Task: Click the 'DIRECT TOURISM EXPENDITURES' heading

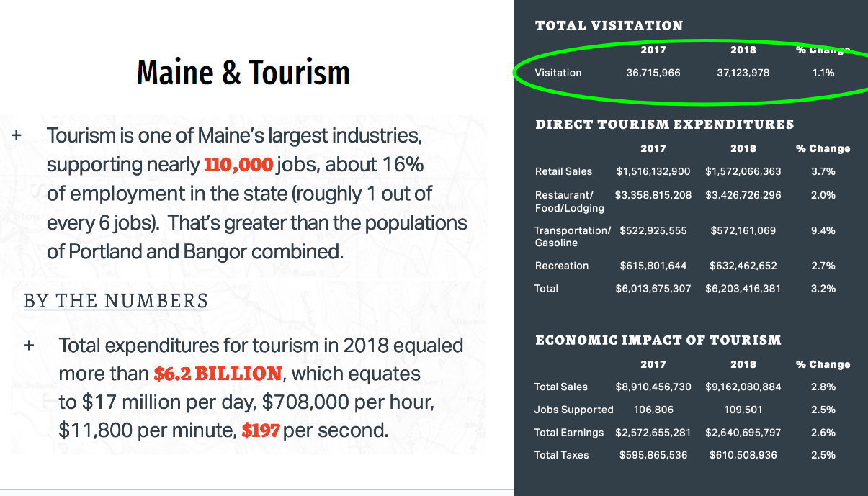Action: (664, 125)
